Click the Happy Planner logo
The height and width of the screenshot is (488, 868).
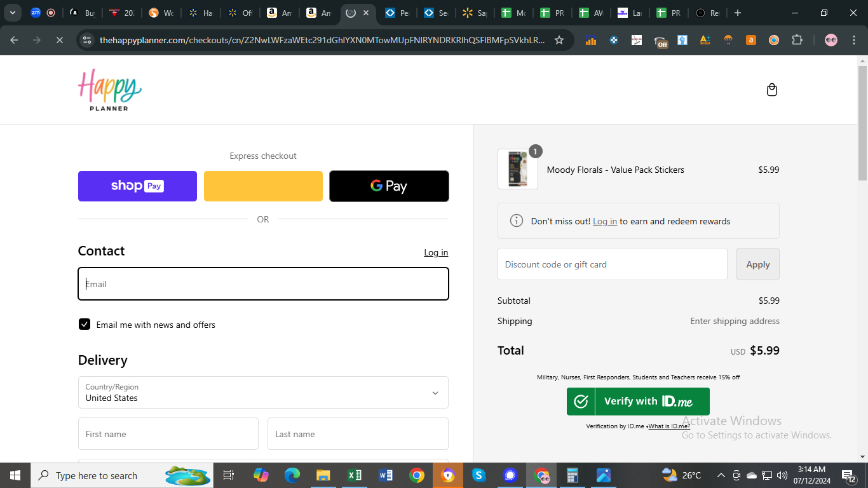[x=110, y=90]
